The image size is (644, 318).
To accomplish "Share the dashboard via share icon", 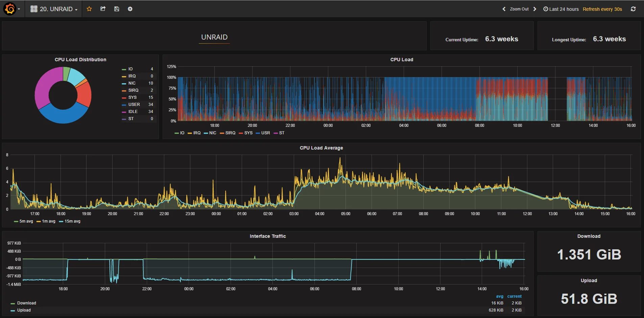I will point(103,9).
